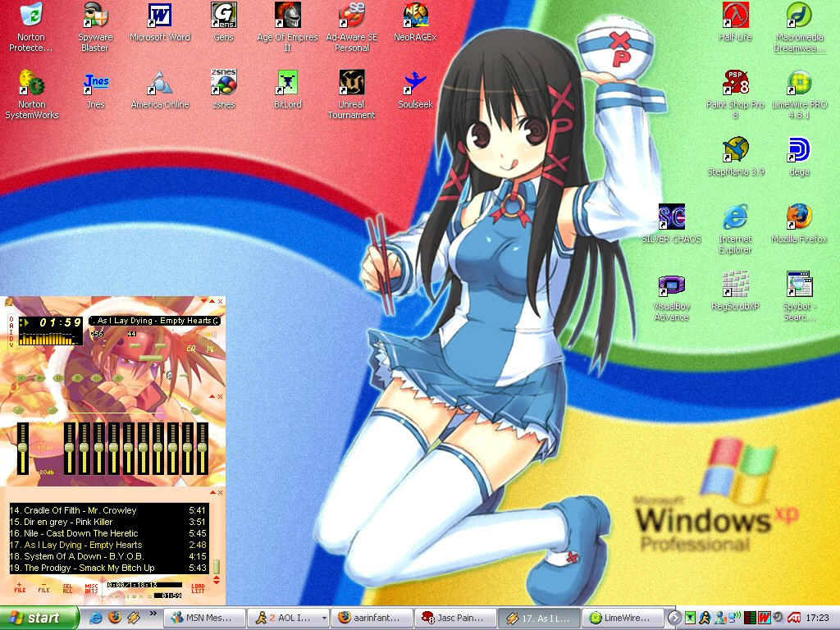Screen dimensions: 840x630
Task: Click the AIM running man tray icon
Action: tap(706, 619)
